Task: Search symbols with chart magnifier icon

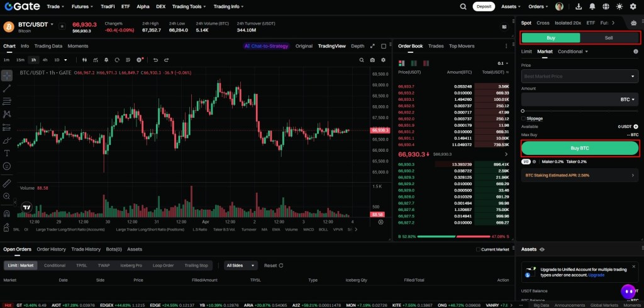Action: [x=362, y=60]
